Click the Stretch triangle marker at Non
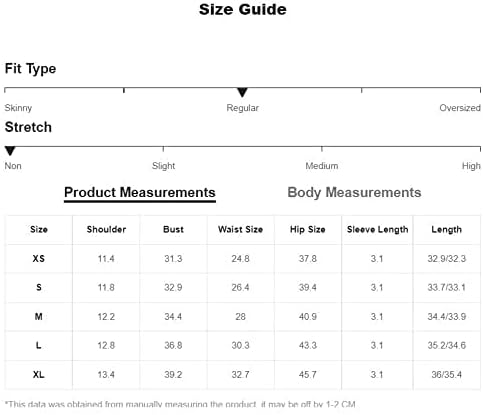 click(x=10, y=151)
